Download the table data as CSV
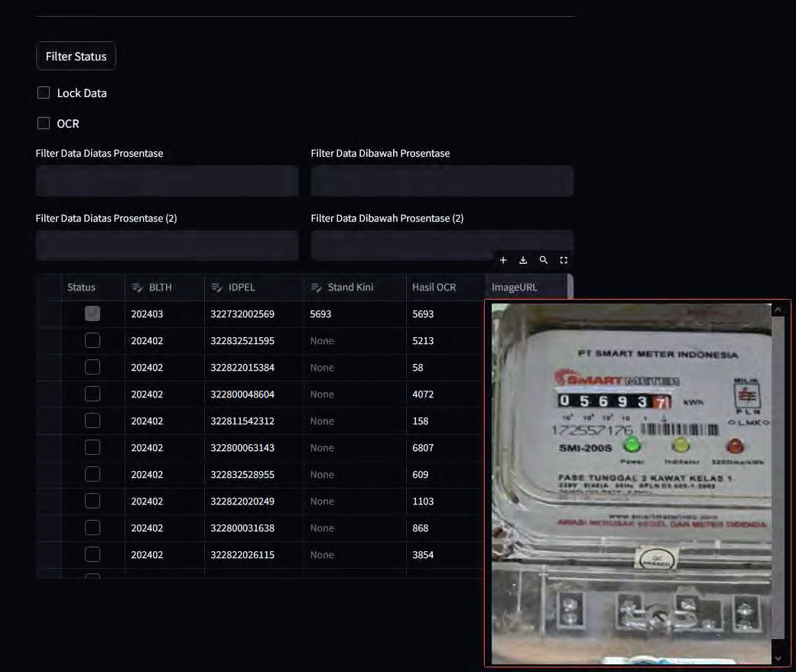The width and height of the screenshot is (796, 672). (x=523, y=261)
